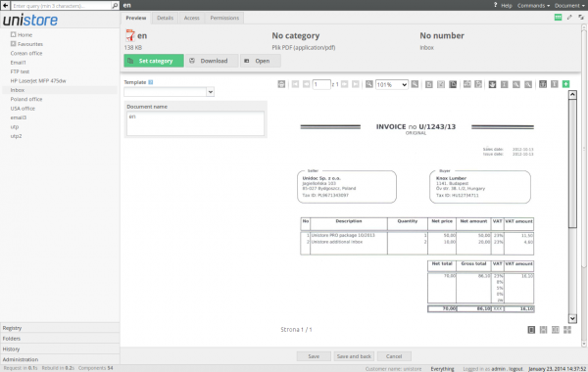Screen dimensions: 588x372
Task: Click the Home icon in the sidebar
Action: click(x=13, y=34)
